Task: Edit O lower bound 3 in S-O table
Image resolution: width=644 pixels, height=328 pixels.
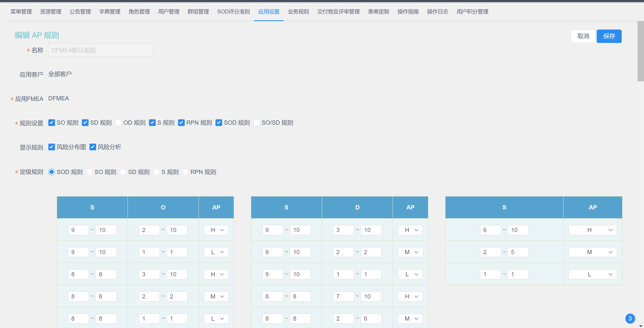Action: pos(149,274)
